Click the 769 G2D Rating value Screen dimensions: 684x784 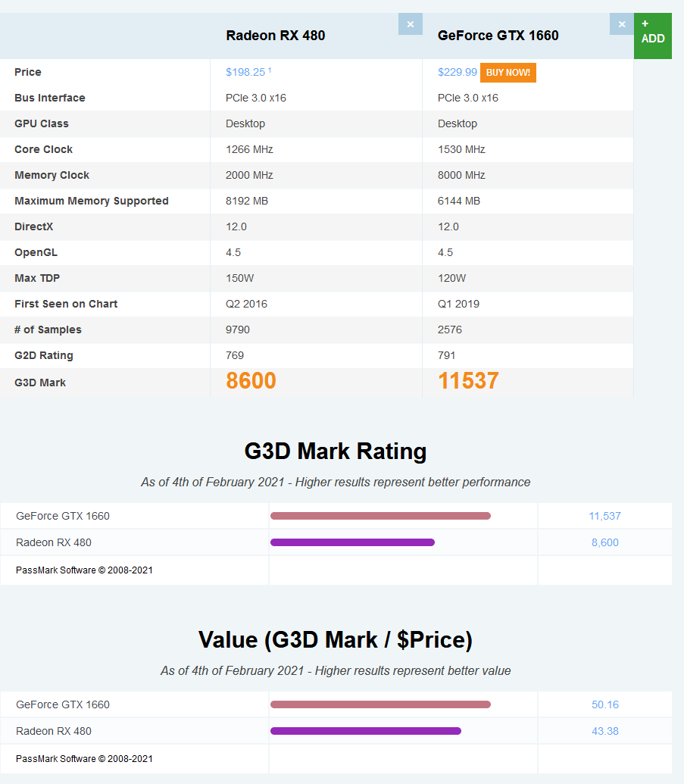pos(235,355)
